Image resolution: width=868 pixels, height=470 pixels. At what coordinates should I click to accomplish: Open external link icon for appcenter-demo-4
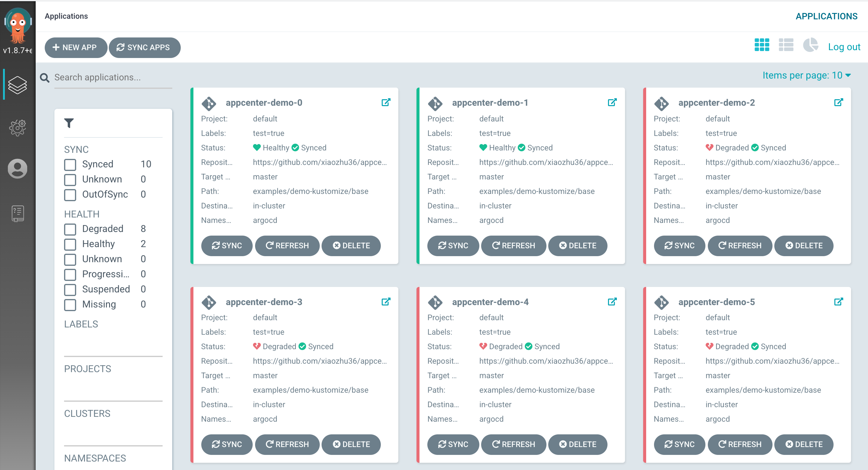[612, 302]
